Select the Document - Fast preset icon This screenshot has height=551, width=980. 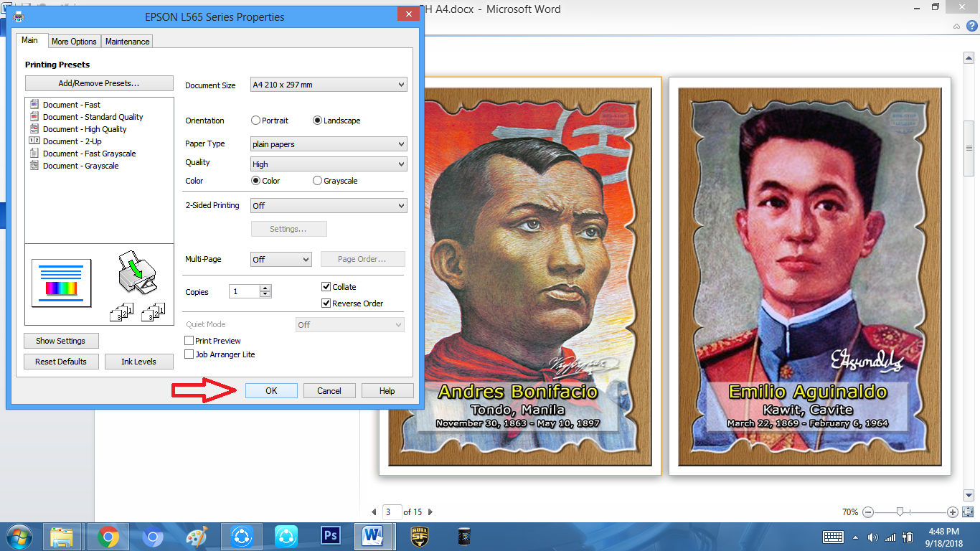[x=34, y=105]
